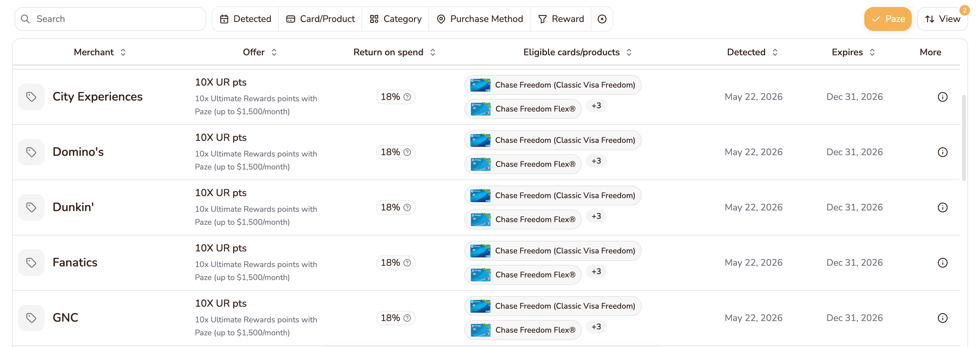Click the Chase Freedom Flex card image in Fanatics row
This screenshot has height=347, width=980.
(x=480, y=275)
